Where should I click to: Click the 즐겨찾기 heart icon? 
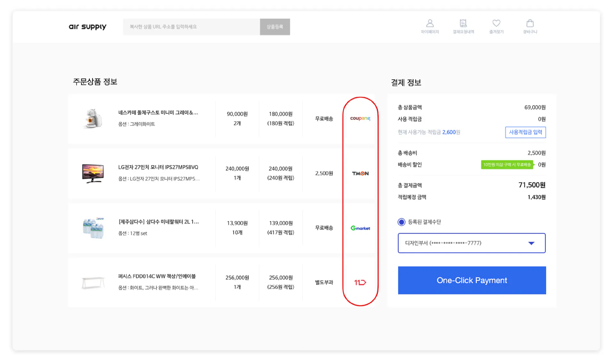pyautogui.click(x=496, y=23)
